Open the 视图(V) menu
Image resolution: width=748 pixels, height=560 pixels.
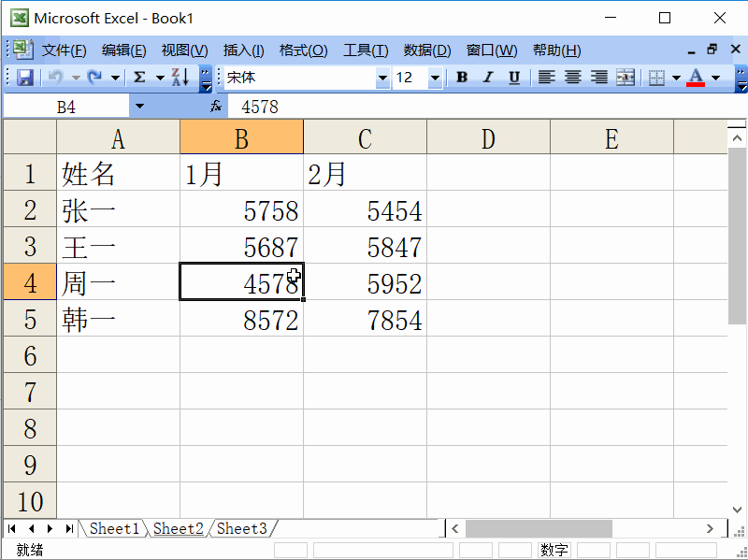tap(184, 50)
